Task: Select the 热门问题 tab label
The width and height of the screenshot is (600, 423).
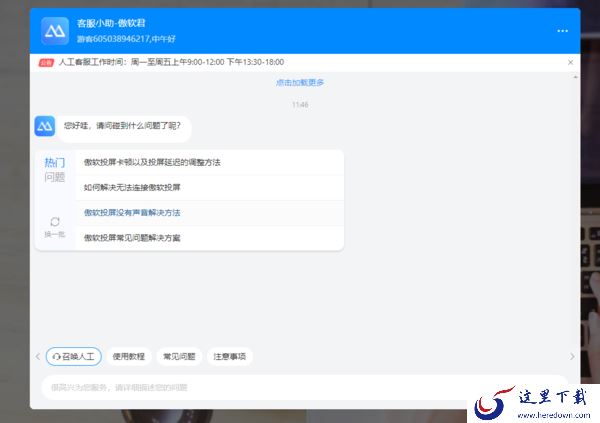Action: coord(55,170)
